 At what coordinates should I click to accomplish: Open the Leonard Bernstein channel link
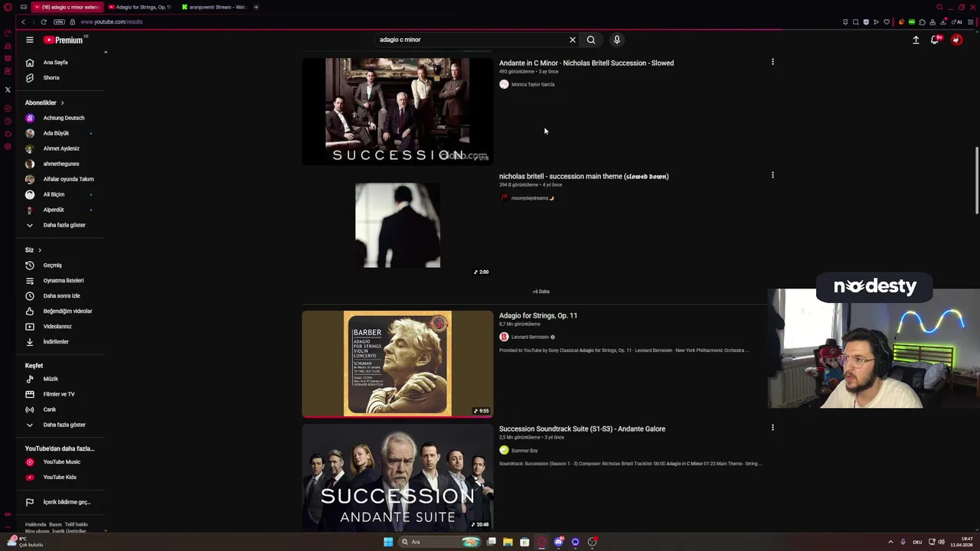click(530, 337)
